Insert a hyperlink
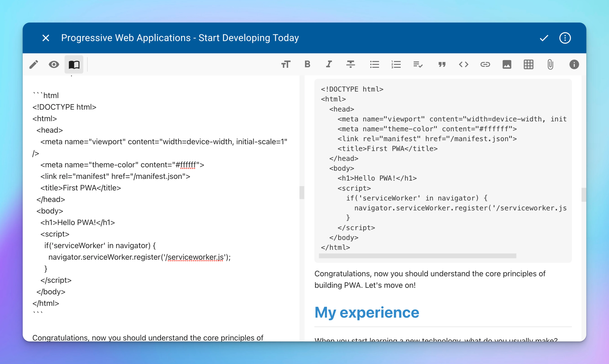 coord(485,65)
